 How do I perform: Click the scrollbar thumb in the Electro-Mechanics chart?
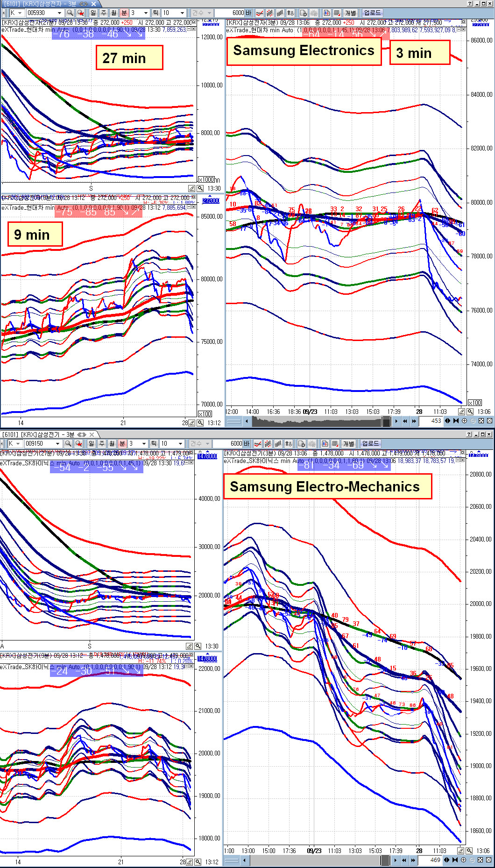pyautogui.click(x=385, y=860)
